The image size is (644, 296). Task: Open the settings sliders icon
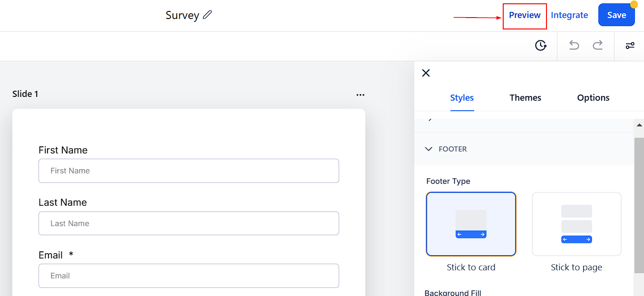tap(630, 46)
